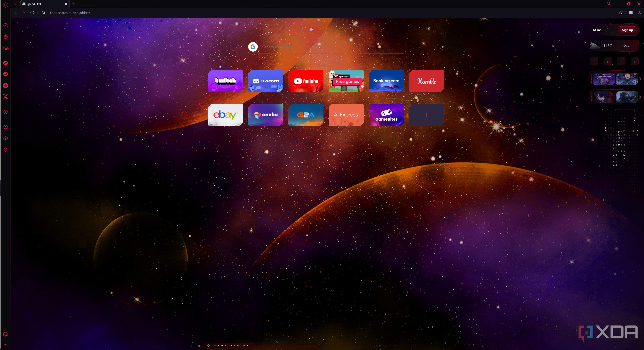Open the three-dots sidebar setup menu
This screenshot has width=644, height=350.
pyautogui.click(x=6, y=344)
